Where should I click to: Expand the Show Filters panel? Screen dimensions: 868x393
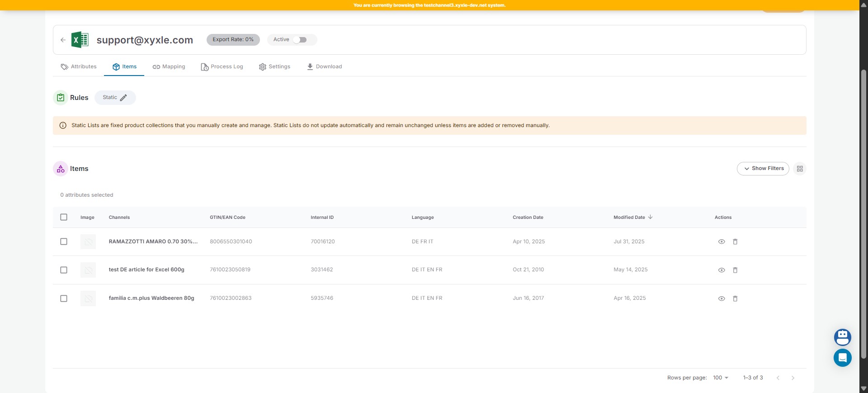pyautogui.click(x=763, y=169)
